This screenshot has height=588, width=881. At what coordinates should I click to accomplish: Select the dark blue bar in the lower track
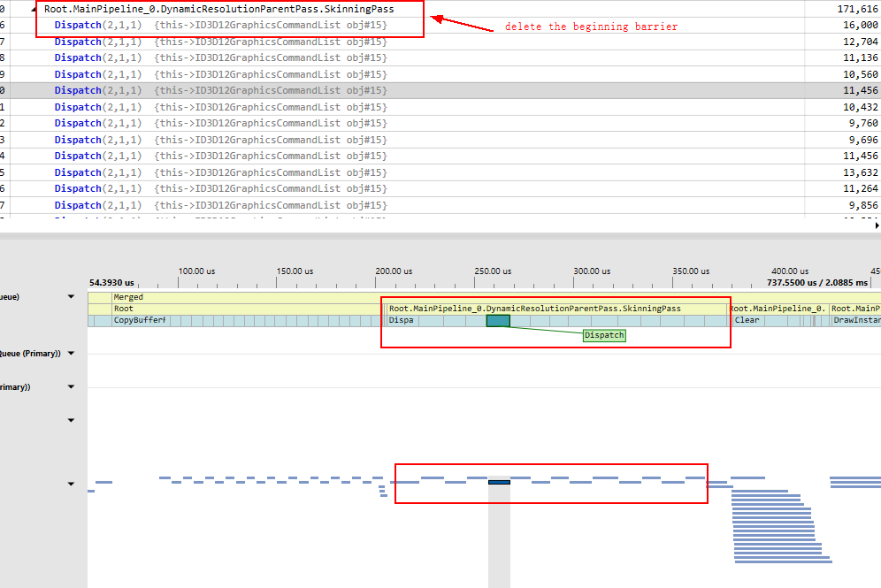coord(497,483)
